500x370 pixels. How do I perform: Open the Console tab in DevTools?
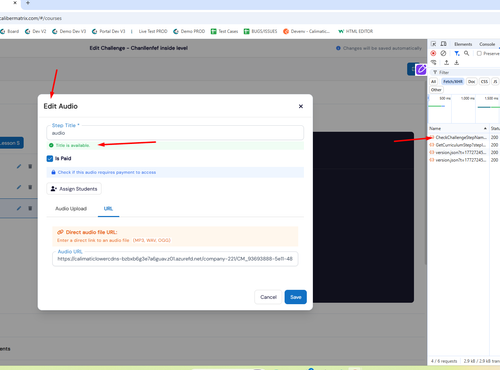[x=487, y=44]
